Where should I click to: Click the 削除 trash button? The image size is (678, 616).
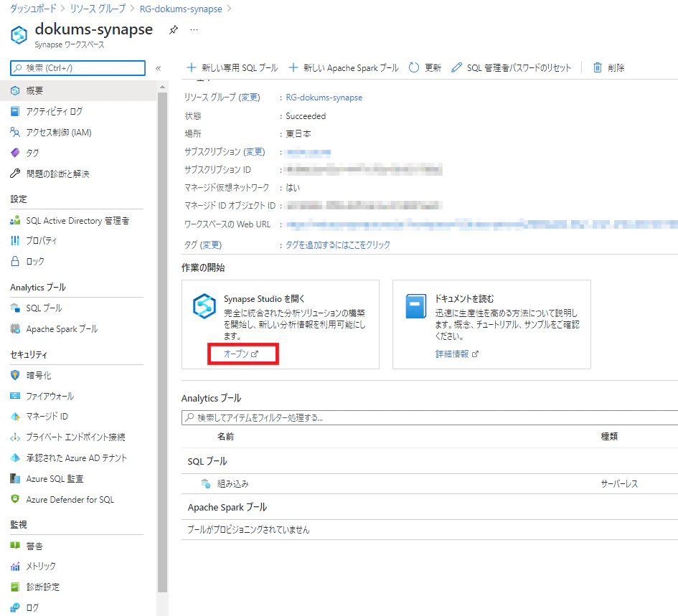608,68
